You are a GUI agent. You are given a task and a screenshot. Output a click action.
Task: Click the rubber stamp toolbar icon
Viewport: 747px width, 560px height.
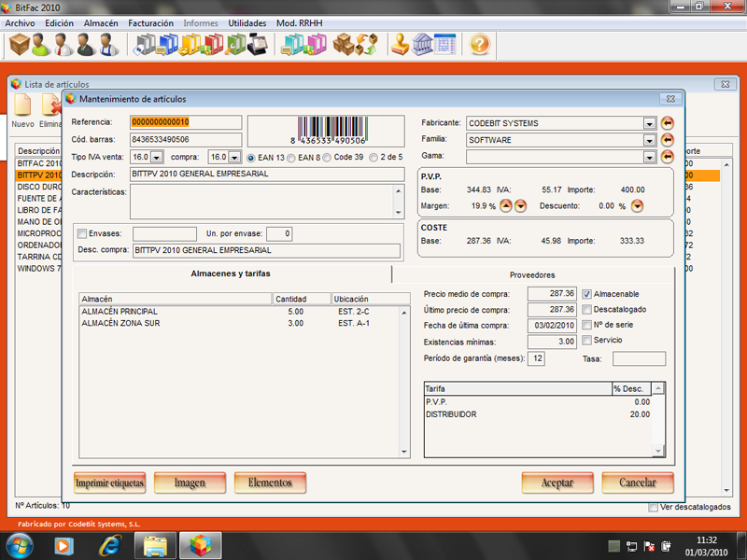[x=401, y=45]
